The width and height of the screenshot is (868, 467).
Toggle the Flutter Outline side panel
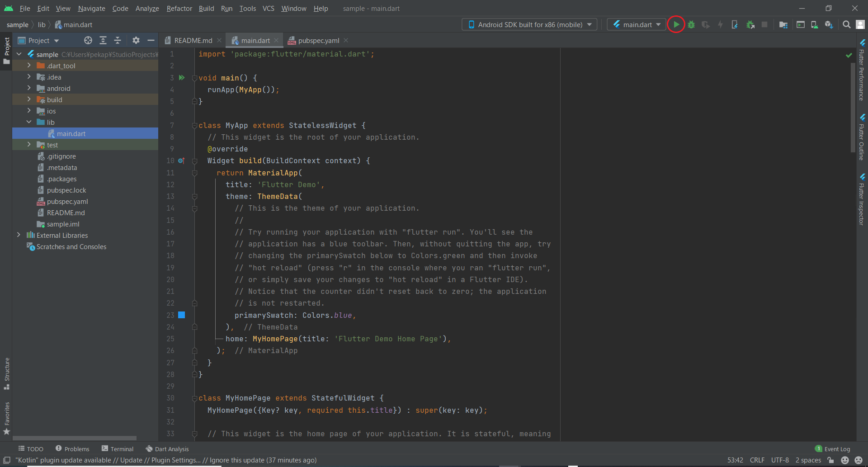point(862,137)
